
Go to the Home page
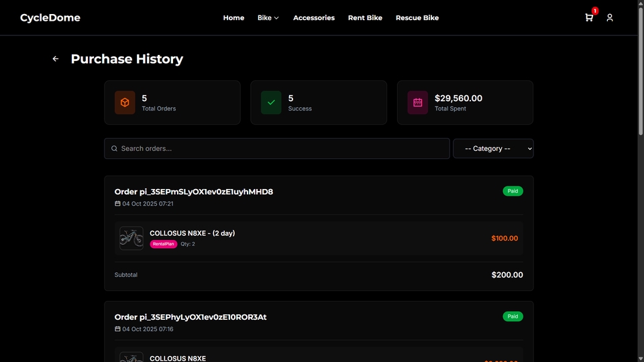(233, 18)
